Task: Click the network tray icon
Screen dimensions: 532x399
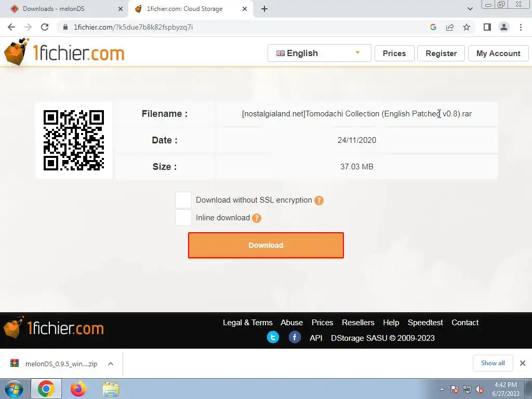Action: point(467,390)
